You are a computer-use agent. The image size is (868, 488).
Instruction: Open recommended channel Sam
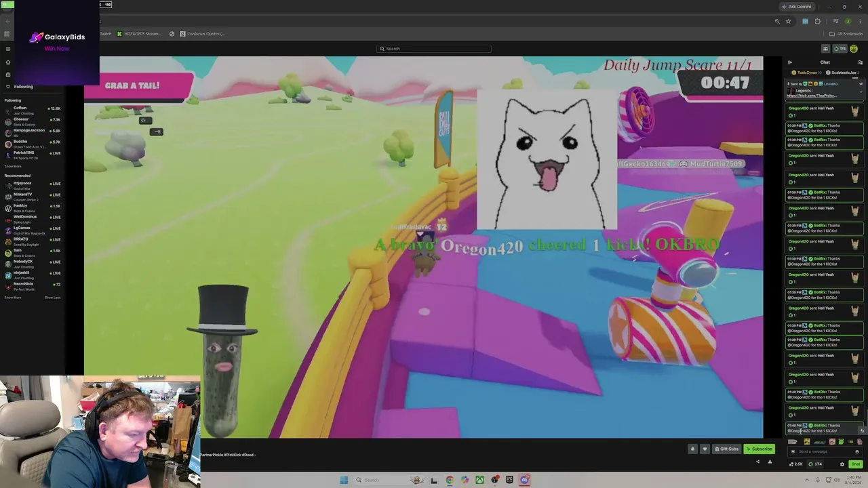[33, 251]
